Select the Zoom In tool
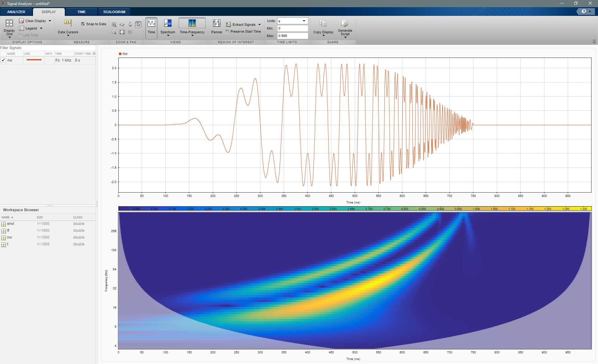 coord(114,25)
